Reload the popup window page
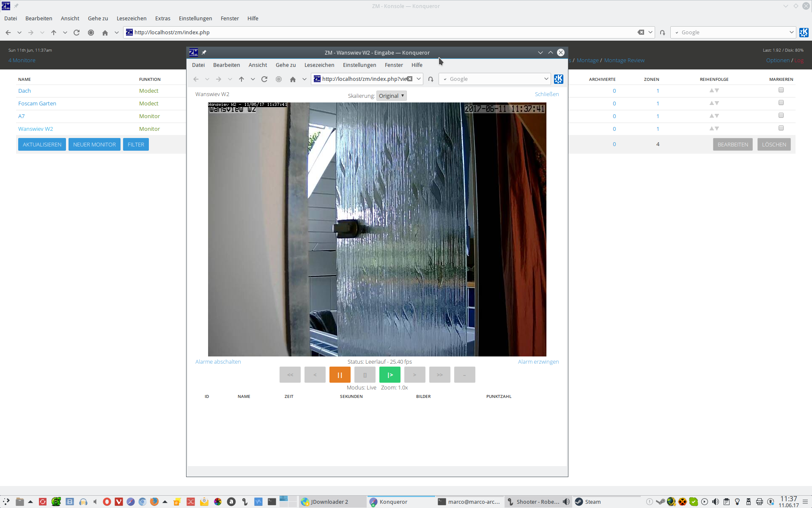The image size is (812, 508). (264, 79)
